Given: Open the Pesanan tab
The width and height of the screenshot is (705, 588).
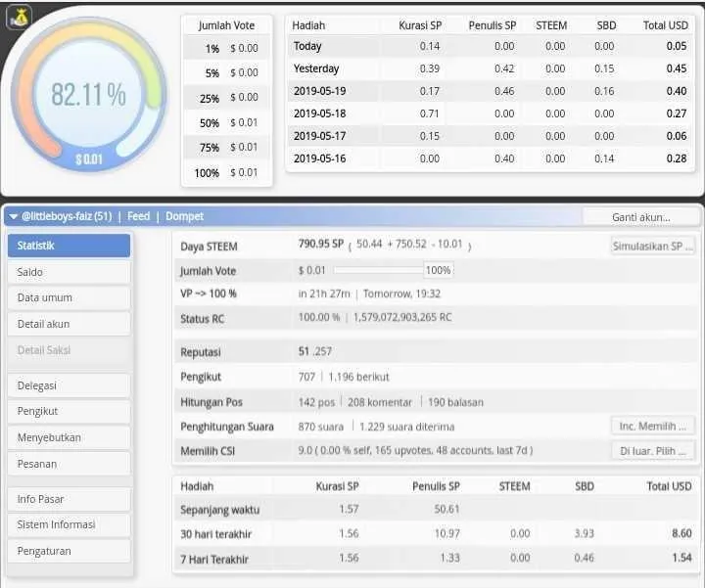Looking at the screenshot, I should pos(69,464).
